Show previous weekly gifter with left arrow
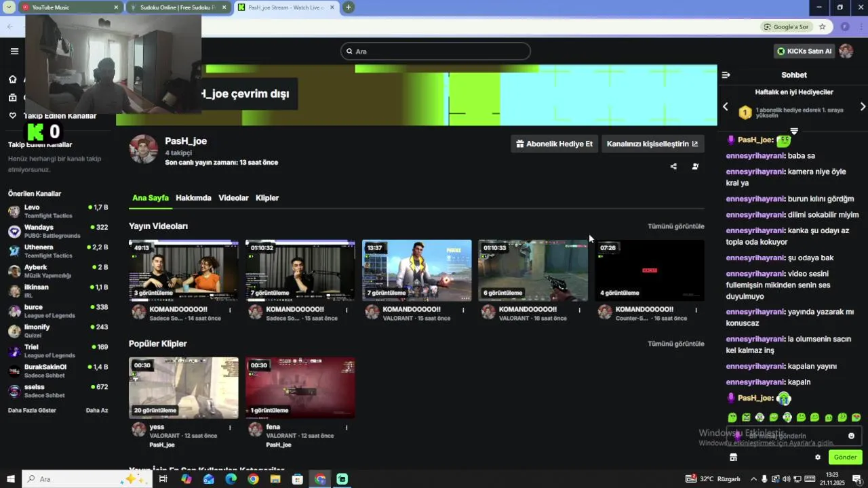 (x=725, y=106)
